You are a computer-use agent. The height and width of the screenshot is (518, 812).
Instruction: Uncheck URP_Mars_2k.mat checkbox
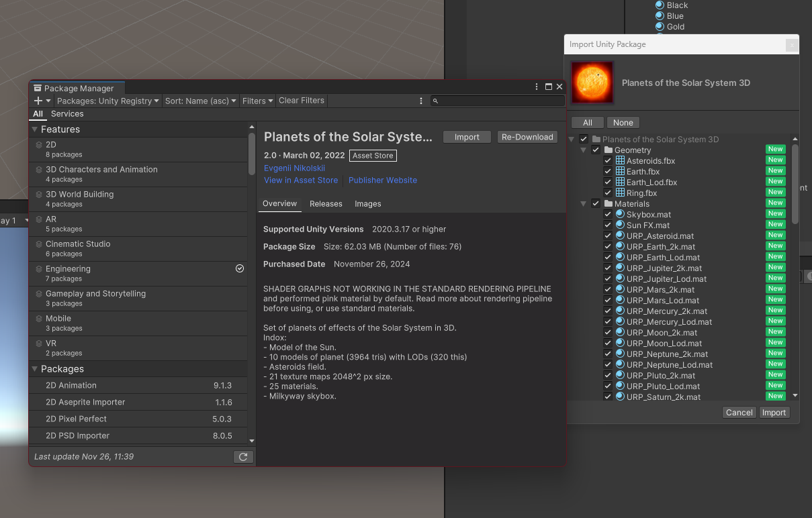[x=608, y=289]
